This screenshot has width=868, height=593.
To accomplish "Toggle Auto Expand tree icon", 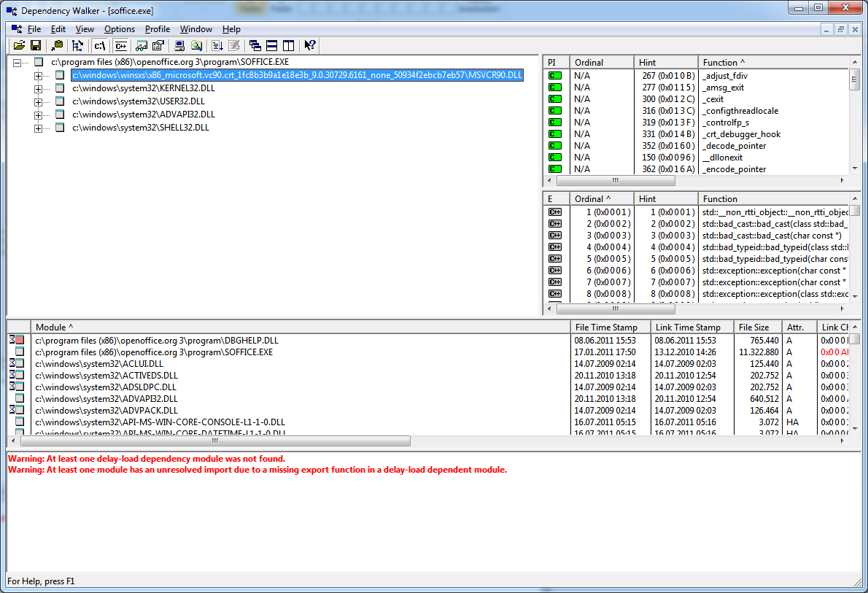I will [77, 46].
